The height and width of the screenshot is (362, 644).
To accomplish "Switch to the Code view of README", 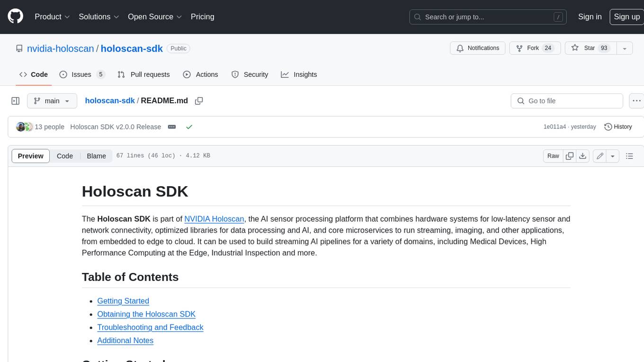I will [65, 156].
